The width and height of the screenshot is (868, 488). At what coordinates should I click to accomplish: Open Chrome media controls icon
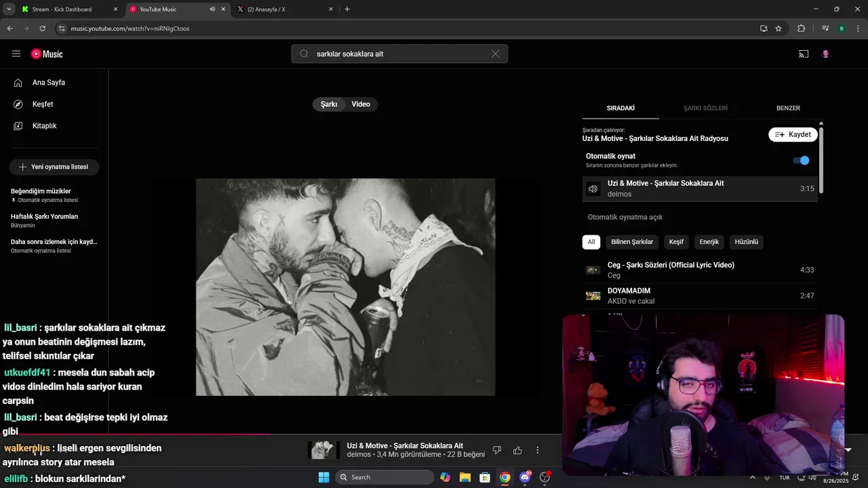coord(825,28)
